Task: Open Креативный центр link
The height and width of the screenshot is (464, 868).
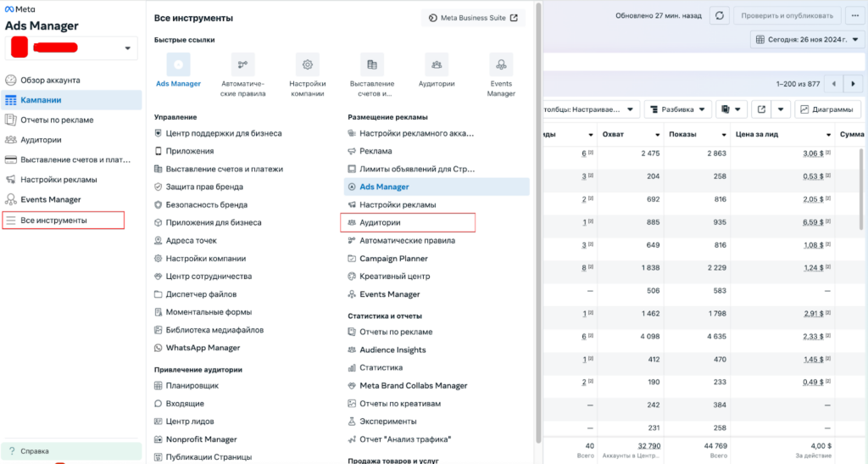Action: coord(388,277)
